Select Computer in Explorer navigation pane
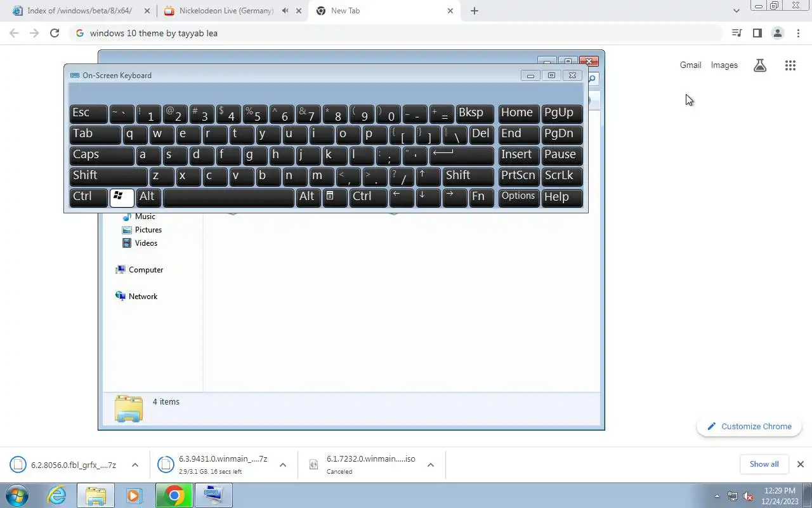 click(140, 270)
